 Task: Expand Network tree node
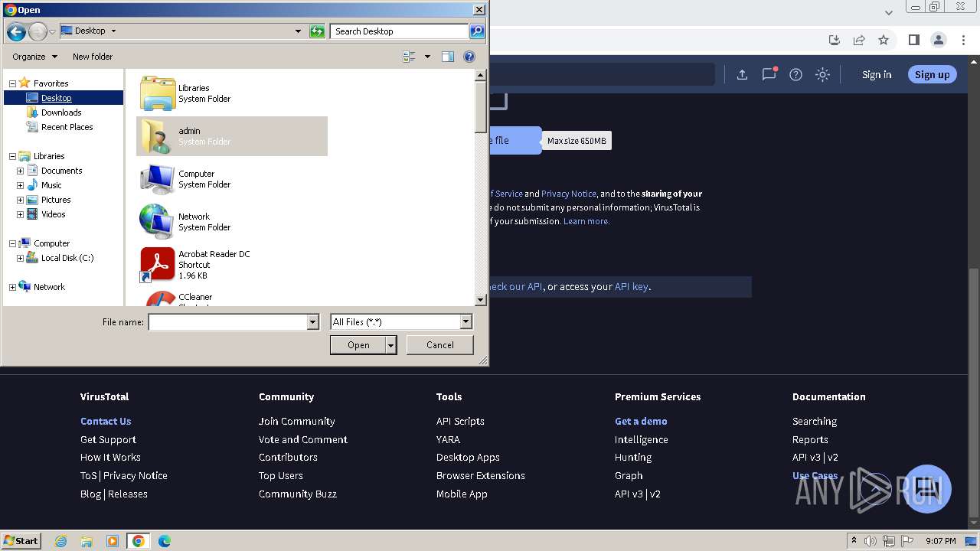(x=12, y=287)
